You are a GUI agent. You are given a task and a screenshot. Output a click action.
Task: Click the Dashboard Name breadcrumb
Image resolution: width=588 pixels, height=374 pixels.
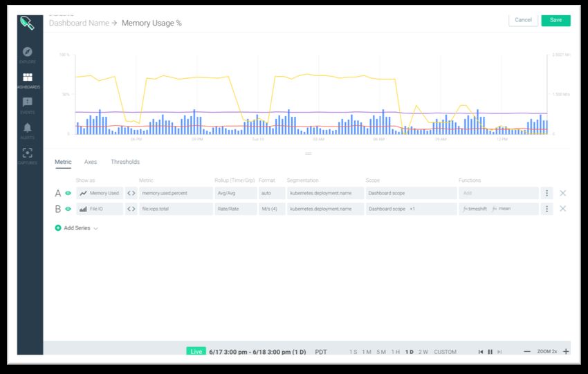(x=79, y=24)
